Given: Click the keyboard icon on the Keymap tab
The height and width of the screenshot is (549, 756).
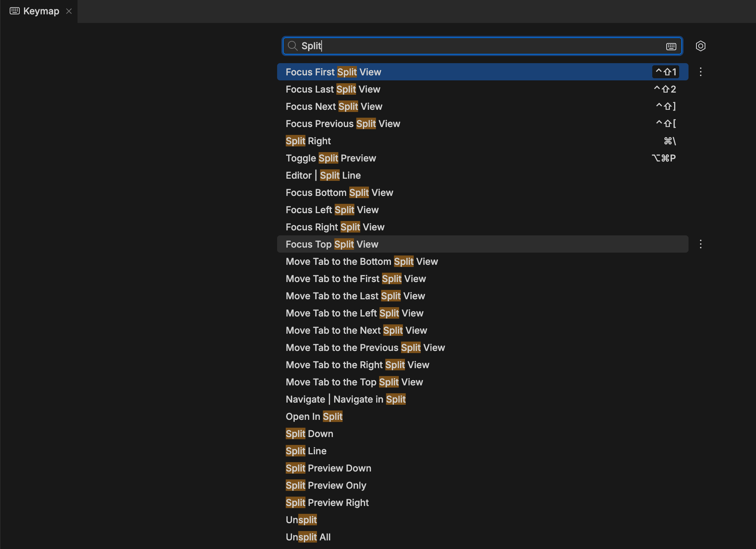Looking at the screenshot, I should click(14, 11).
